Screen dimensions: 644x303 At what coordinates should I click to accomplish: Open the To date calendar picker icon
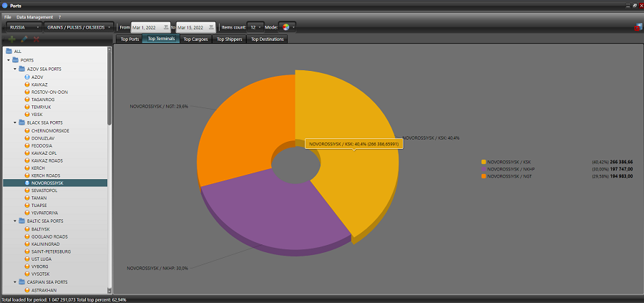211,27
